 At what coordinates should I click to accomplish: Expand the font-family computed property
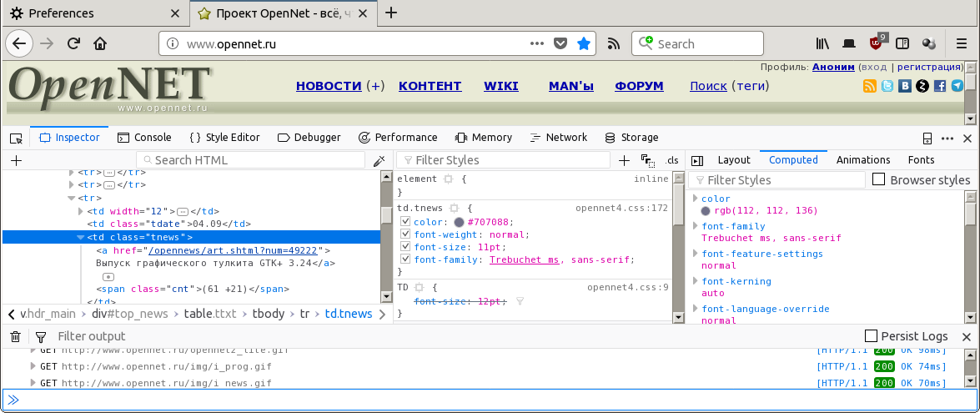tap(695, 226)
